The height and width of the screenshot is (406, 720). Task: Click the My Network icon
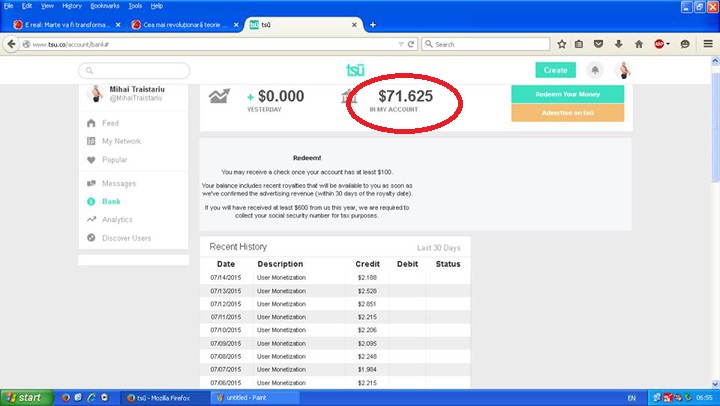[x=91, y=141]
